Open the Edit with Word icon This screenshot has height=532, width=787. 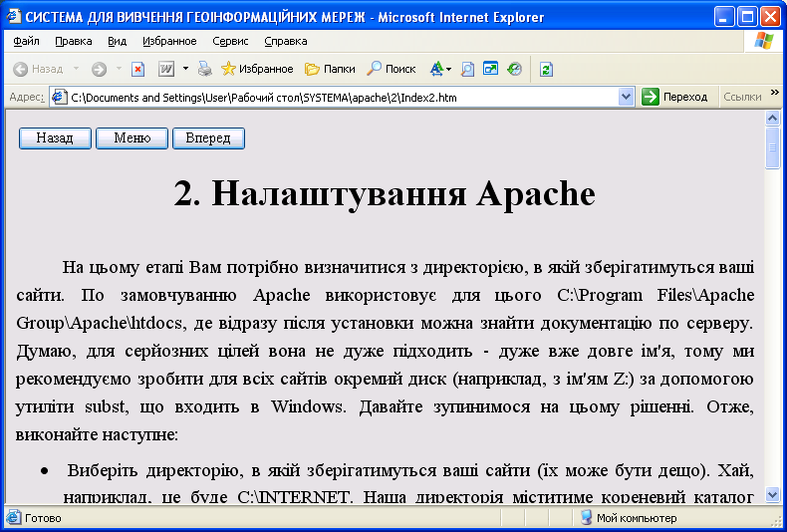pos(166,69)
